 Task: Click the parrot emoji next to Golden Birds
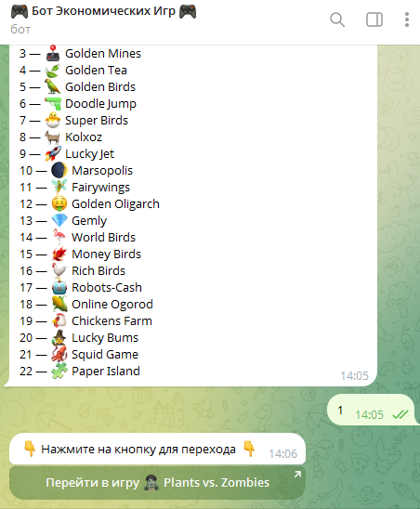[53, 87]
